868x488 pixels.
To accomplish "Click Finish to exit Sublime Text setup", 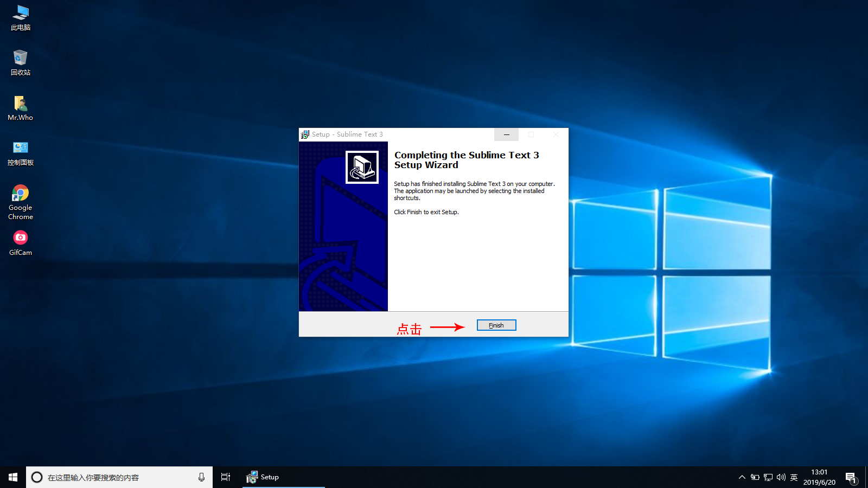I will click(496, 325).
